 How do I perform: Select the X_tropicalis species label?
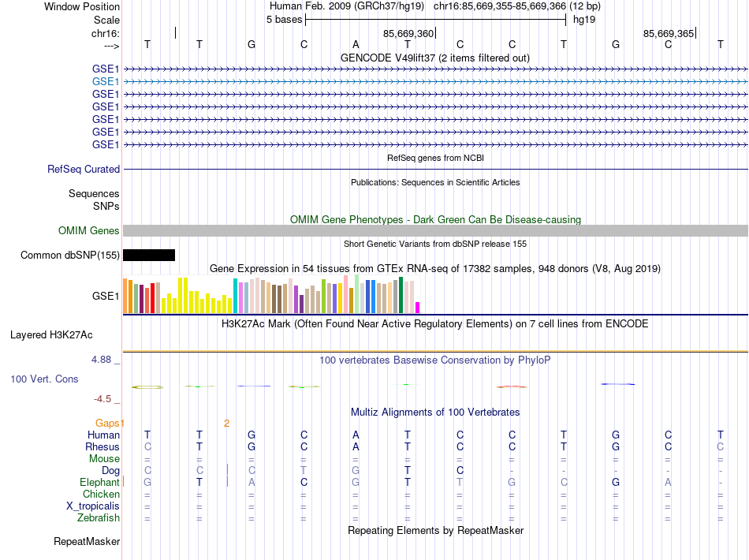click(x=93, y=506)
